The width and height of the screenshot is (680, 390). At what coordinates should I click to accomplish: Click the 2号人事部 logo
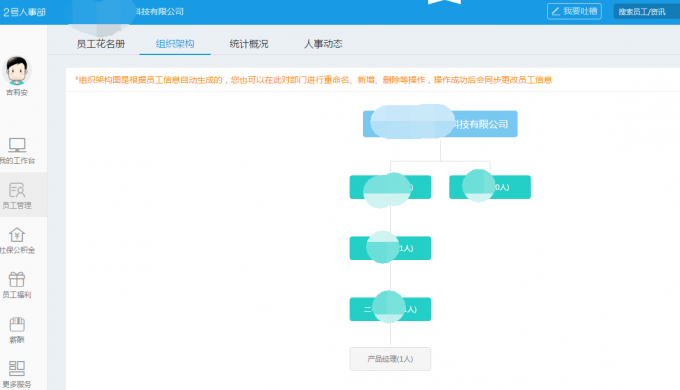(x=24, y=12)
